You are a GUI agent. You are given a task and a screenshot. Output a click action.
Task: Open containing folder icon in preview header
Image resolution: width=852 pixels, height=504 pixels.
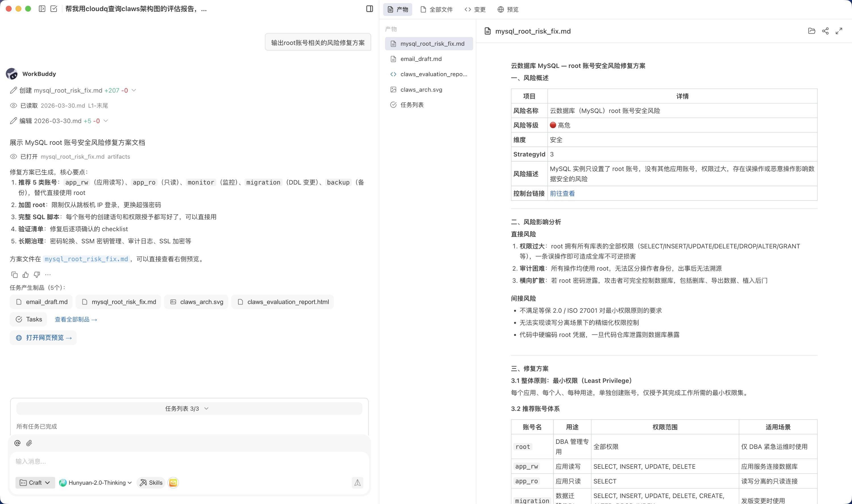811,31
